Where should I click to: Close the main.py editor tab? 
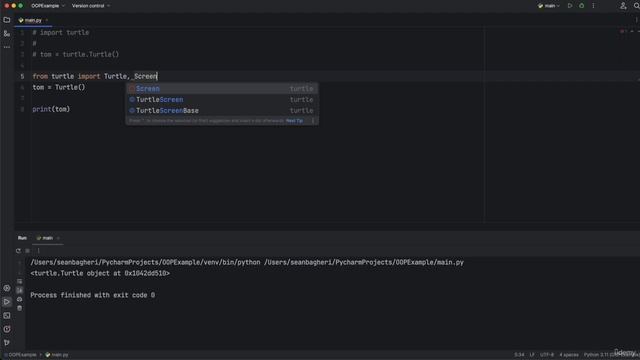point(47,20)
